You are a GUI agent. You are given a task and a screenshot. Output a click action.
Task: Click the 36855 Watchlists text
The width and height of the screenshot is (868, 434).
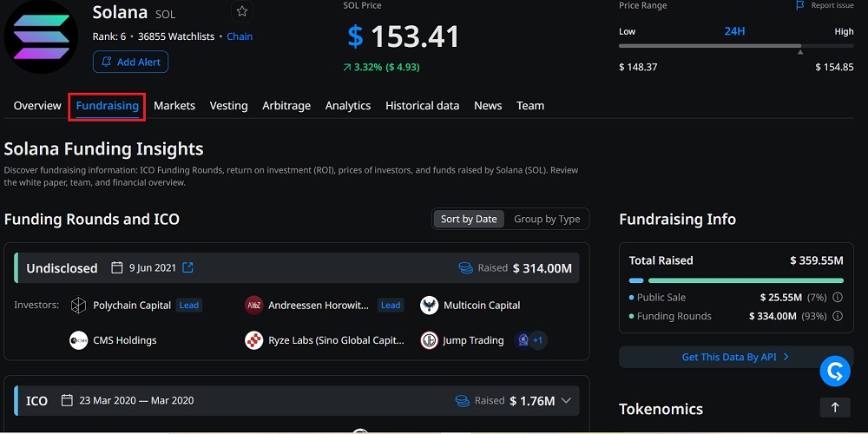pos(176,36)
